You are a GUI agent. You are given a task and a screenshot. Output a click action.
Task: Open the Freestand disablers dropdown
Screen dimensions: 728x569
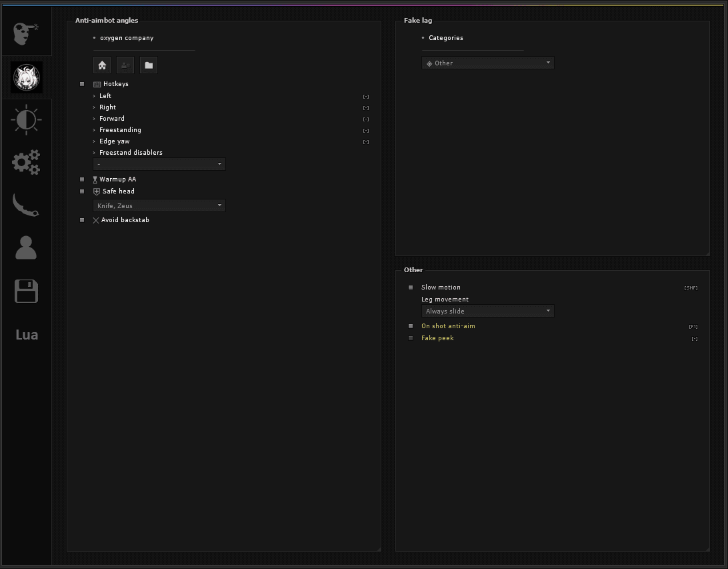click(x=159, y=164)
